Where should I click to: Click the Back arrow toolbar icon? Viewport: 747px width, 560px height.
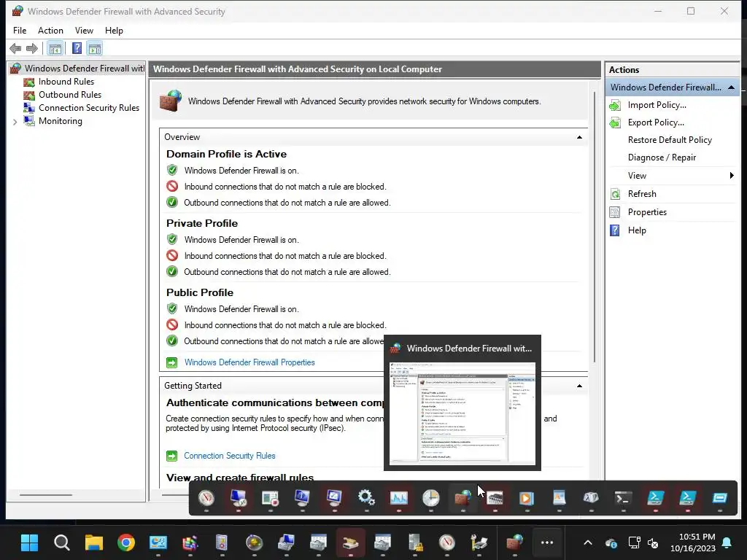pos(15,49)
